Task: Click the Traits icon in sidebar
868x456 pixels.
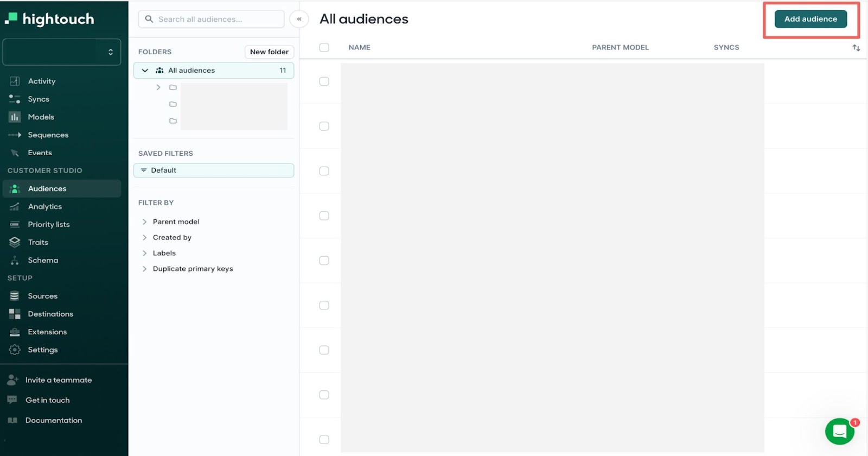Action: pos(15,242)
